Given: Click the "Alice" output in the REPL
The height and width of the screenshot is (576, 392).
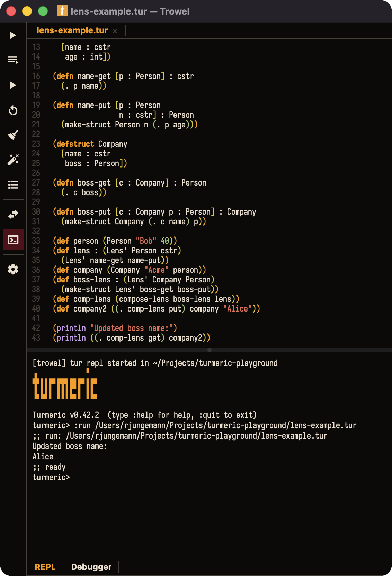Looking at the screenshot, I should [x=43, y=457].
